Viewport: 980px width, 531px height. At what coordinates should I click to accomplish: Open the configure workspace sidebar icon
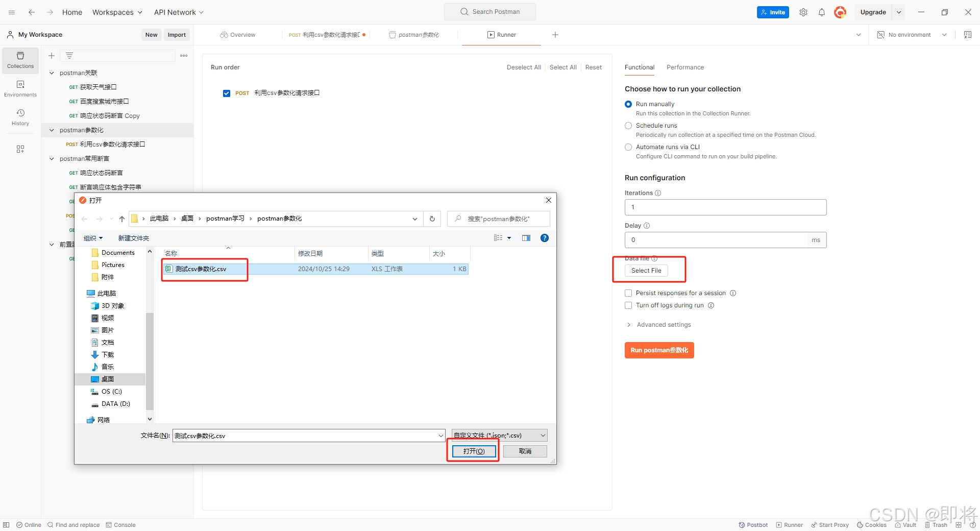tap(20, 149)
